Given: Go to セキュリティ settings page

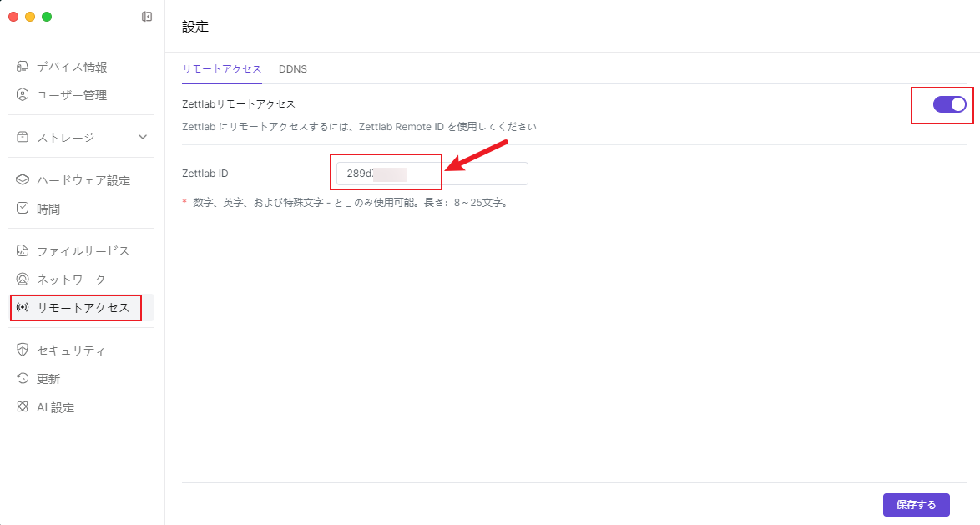Looking at the screenshot, I should (71, 350).
